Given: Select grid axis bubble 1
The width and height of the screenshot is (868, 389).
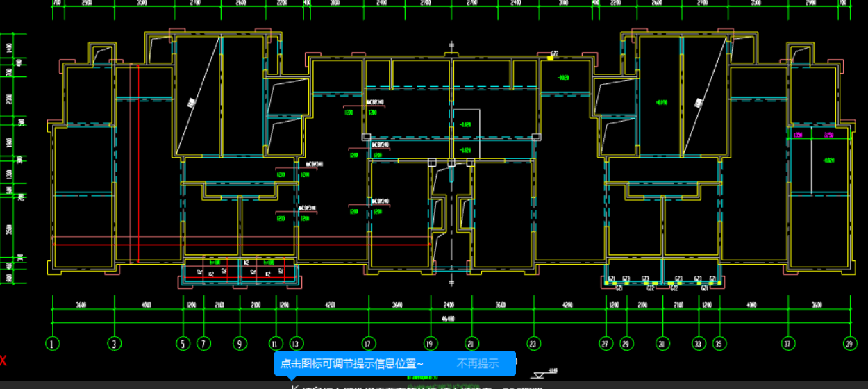Looking at the screenshot, I should click(x=53, y=343).
